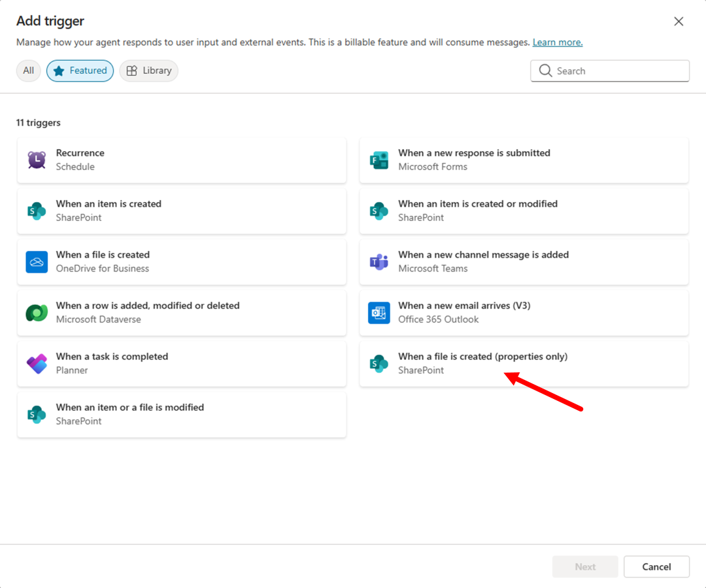Screen dimensions: 706x588
Task: Pick 'When a file is created (properties only)'
Action: point(482,356)
